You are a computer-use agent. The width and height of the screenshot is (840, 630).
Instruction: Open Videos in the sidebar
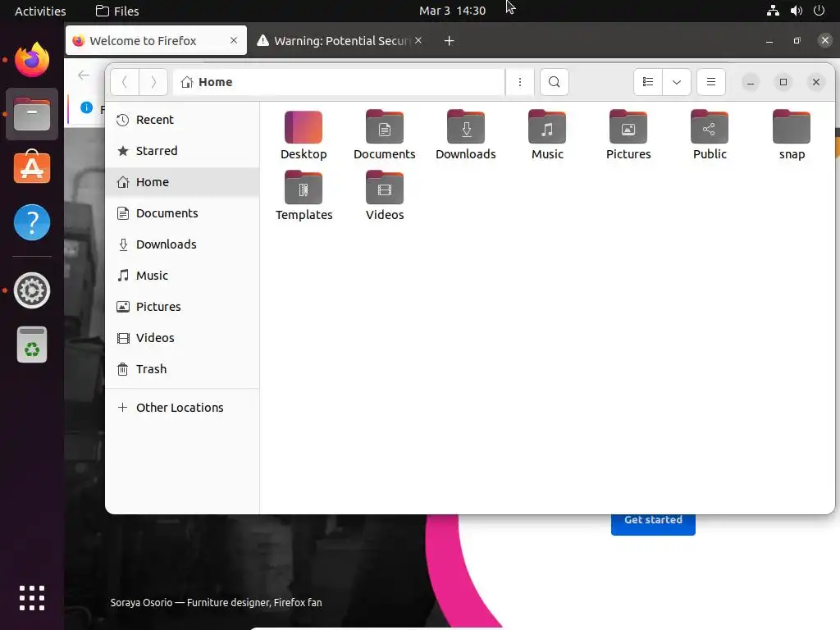[x=182, y=337]
